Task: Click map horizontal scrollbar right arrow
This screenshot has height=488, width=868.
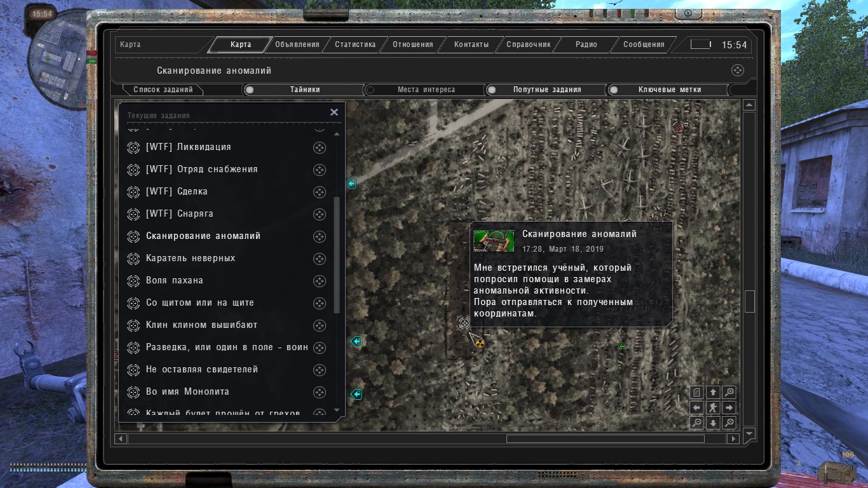Action: click(733, 438)
